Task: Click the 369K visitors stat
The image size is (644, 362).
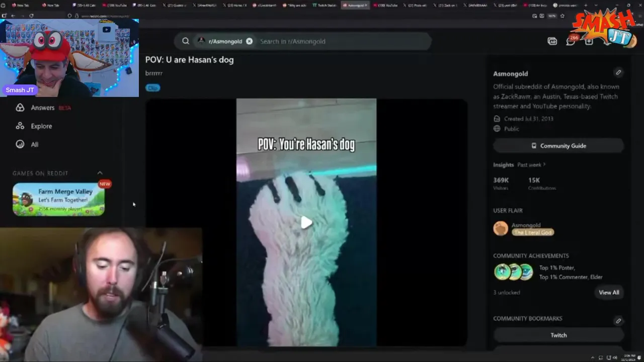Action: (501, 183)
